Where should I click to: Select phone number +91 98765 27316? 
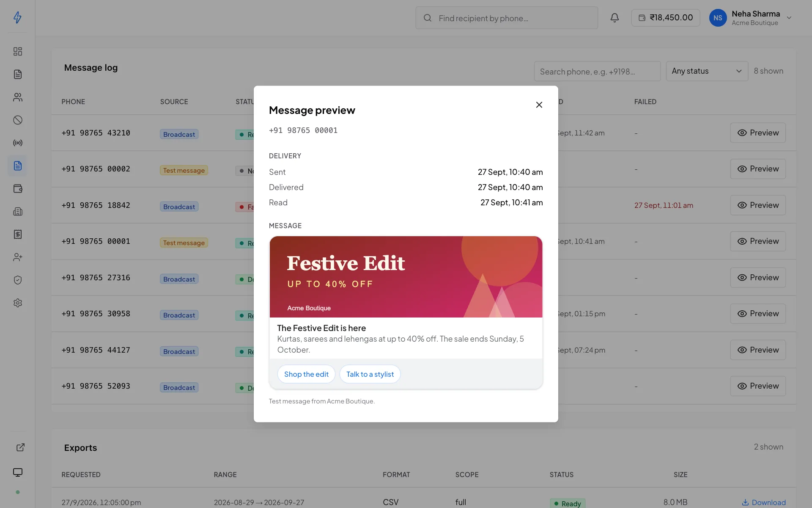[x=96, y=278]
